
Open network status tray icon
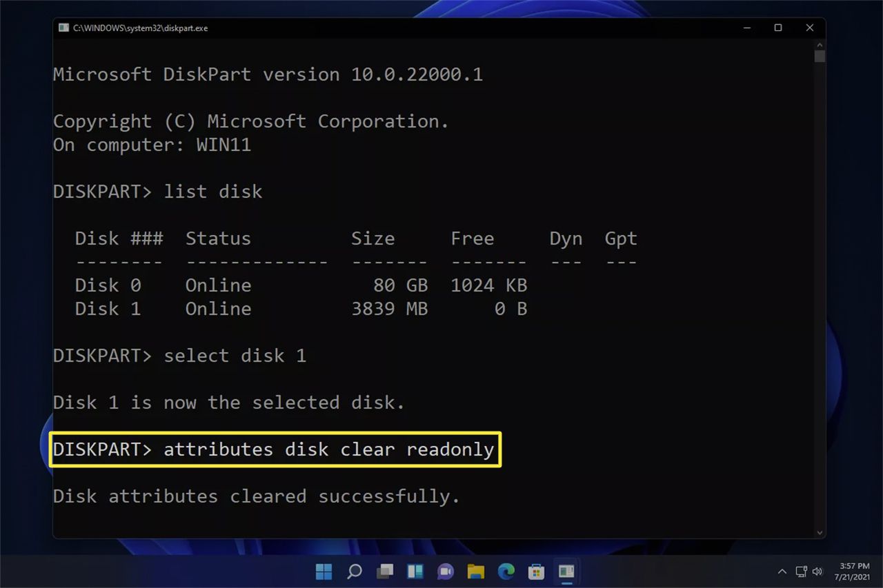[801, 571]
